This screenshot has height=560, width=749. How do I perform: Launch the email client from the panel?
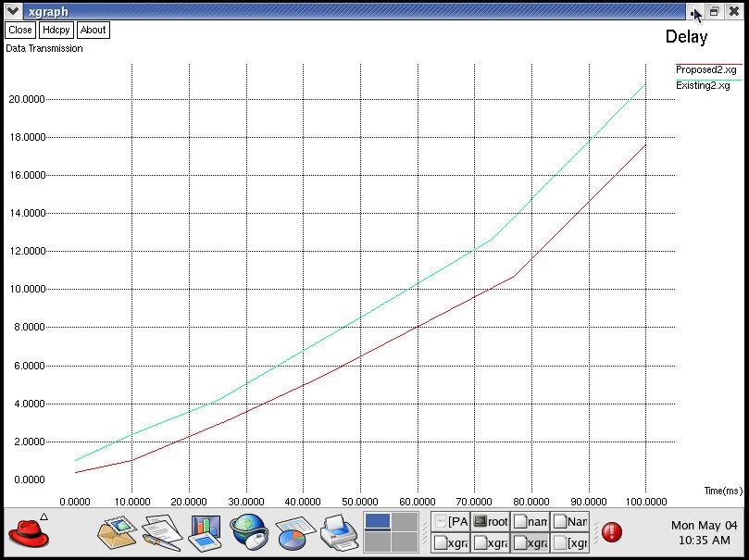point(117,533)
